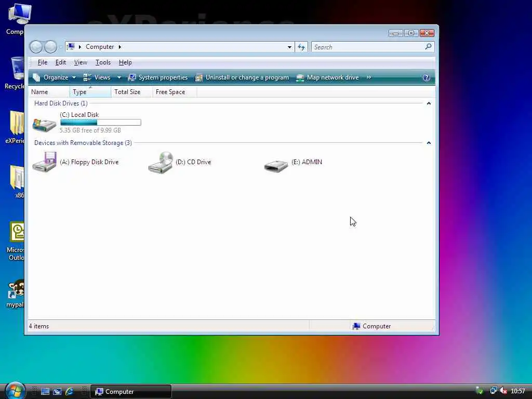Click the Back navigation arrow button

[x=36, y=47]
